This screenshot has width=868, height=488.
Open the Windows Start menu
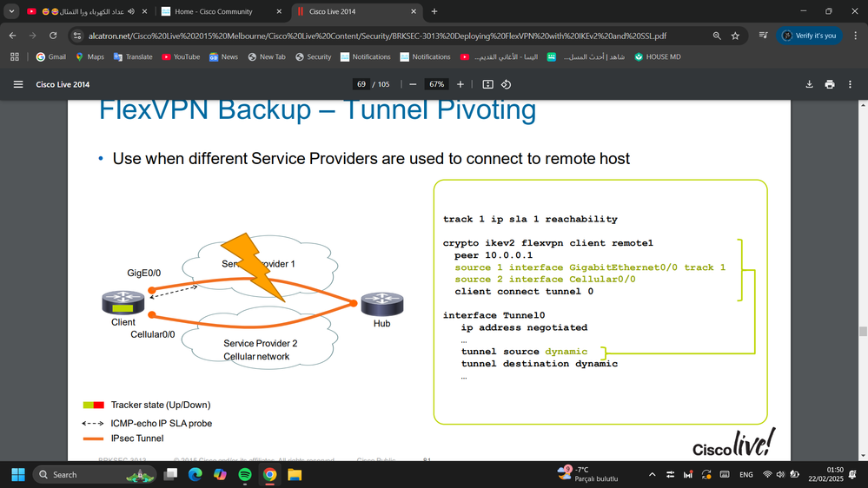click(x=18, y=475)
